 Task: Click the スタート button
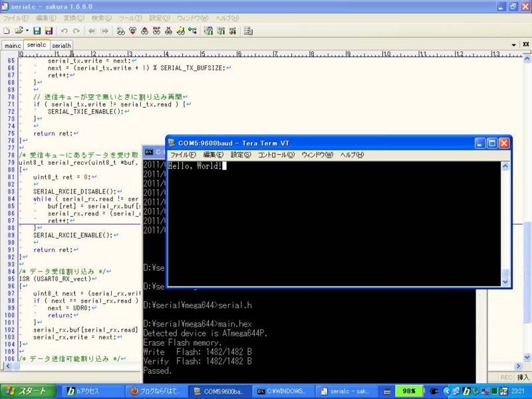28,391
